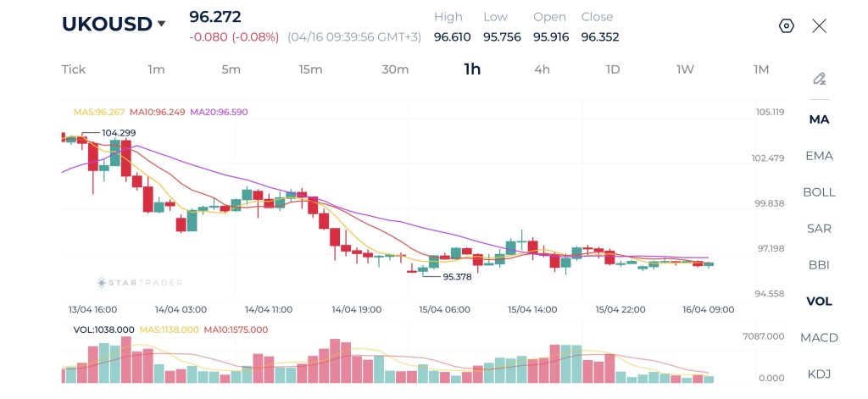Close the chart with X icon
868x399 pixels.
(x=819, y=25)
